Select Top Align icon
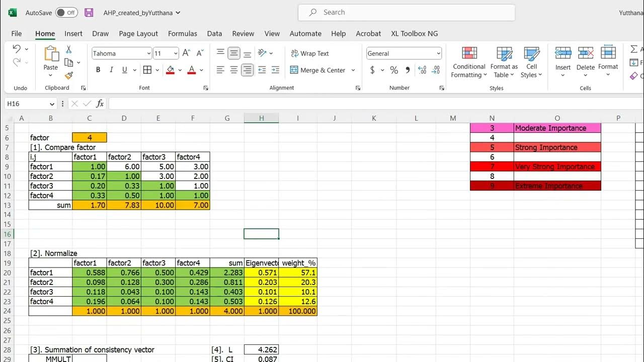 click(220, 53)
